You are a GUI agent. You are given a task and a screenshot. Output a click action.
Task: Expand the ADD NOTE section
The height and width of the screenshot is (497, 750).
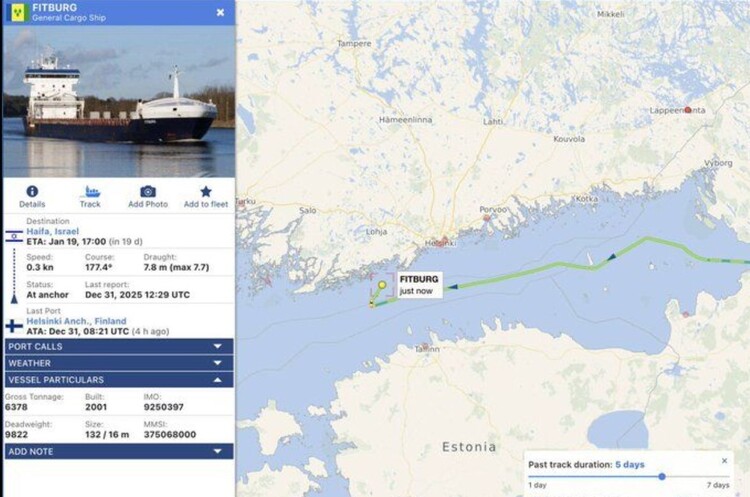119,451
